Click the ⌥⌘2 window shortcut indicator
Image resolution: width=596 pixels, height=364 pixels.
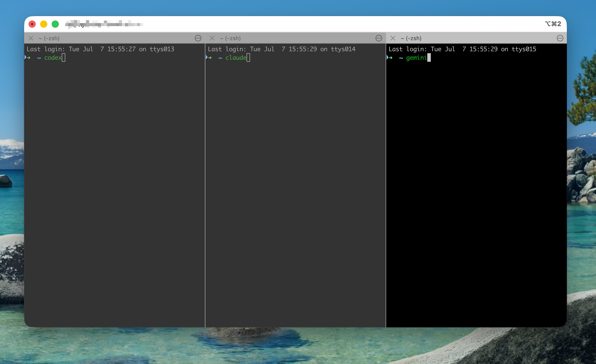click(x=553, y=24)
